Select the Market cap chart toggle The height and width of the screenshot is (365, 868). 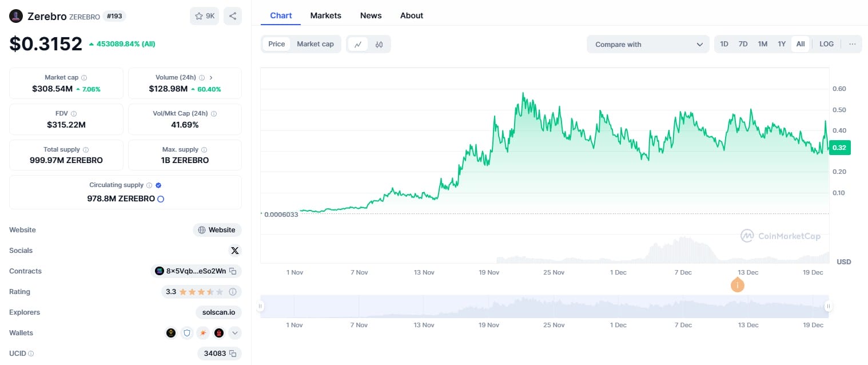(315, 44)
